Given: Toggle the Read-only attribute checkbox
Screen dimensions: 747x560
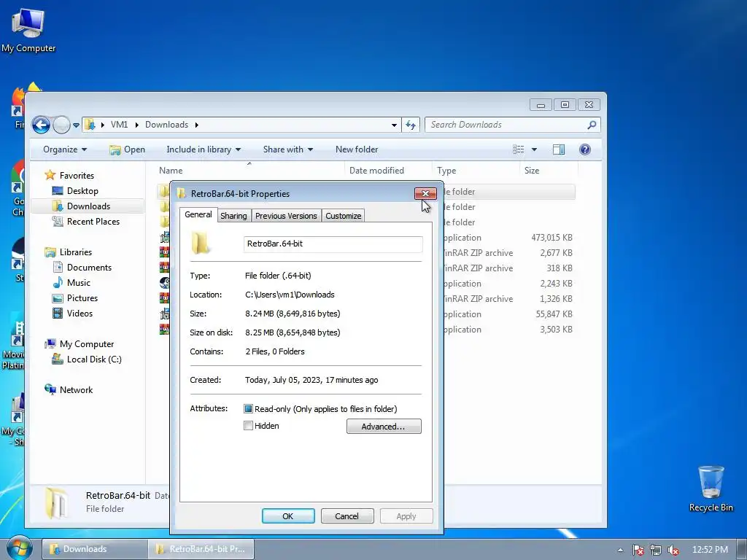Looking at the screenshot, I should click(x=248, y=408).
